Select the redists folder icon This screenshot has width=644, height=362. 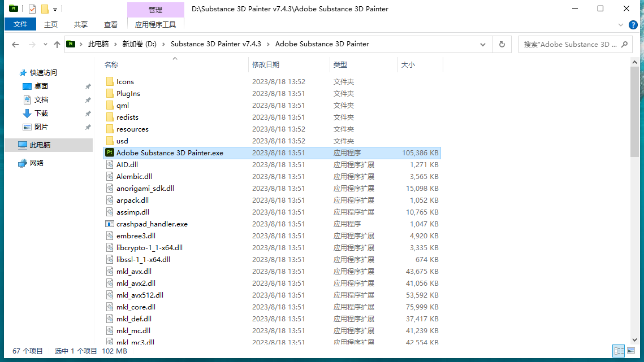[110, 117]
